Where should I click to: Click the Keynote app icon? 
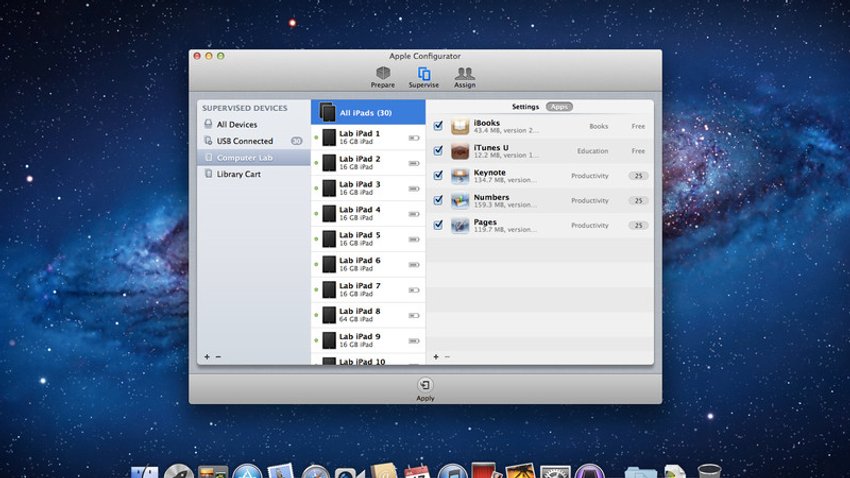[460, 176]
